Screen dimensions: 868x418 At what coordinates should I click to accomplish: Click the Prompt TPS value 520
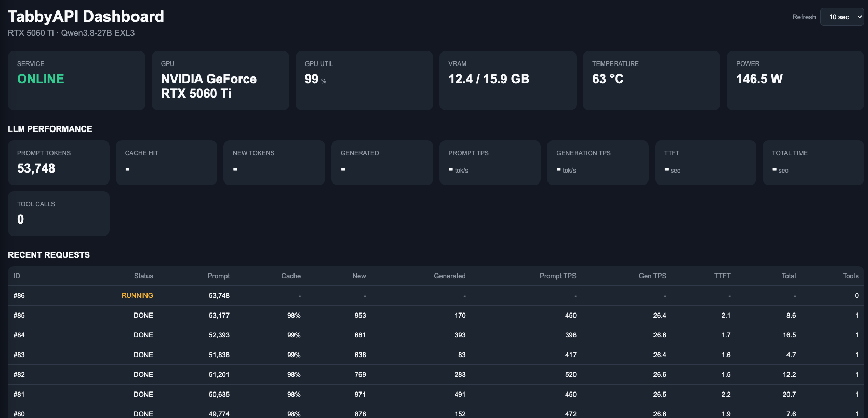571,375
